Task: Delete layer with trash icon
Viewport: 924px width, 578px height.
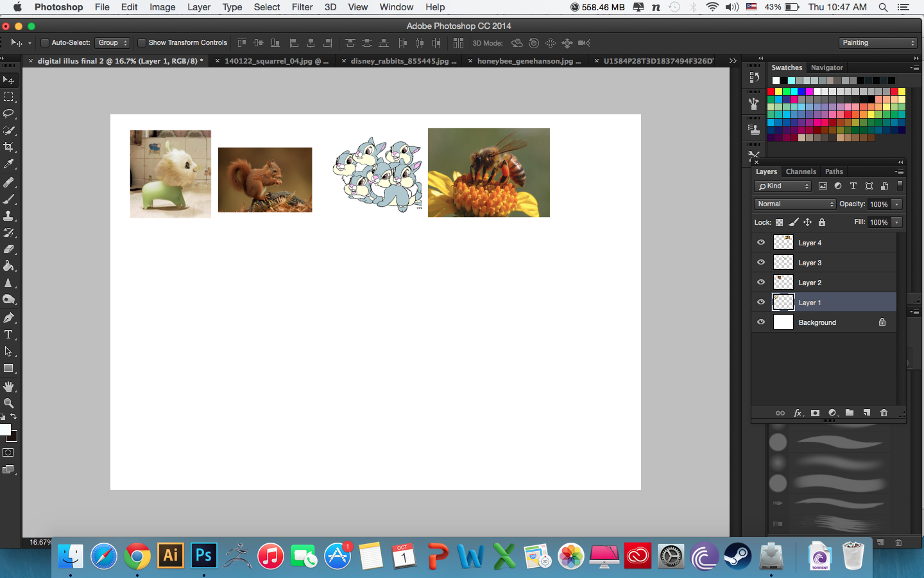Action: click(x=884, y=413)
